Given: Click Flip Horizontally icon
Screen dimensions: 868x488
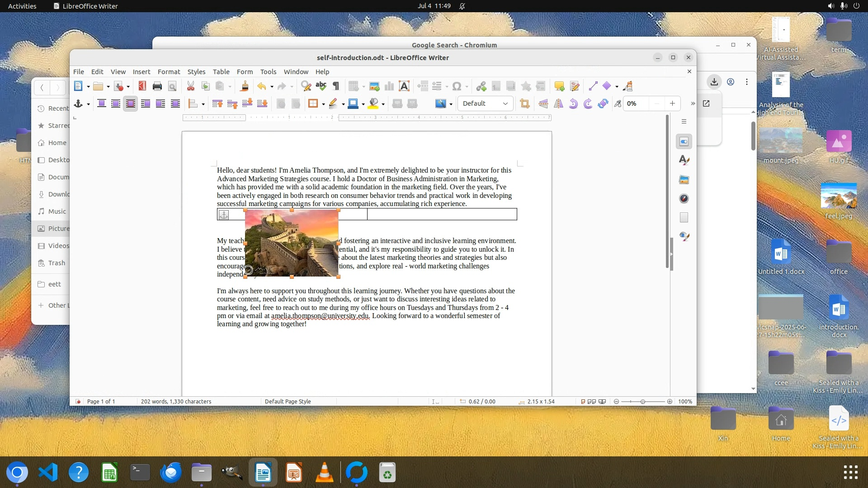Looking at the screenshot, I should tap(558, 103).
